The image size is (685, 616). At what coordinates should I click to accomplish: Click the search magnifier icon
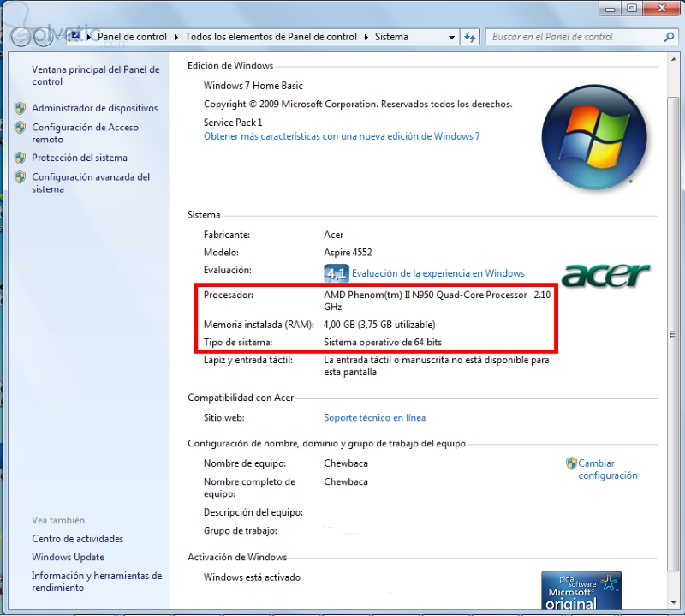point(669,37)
